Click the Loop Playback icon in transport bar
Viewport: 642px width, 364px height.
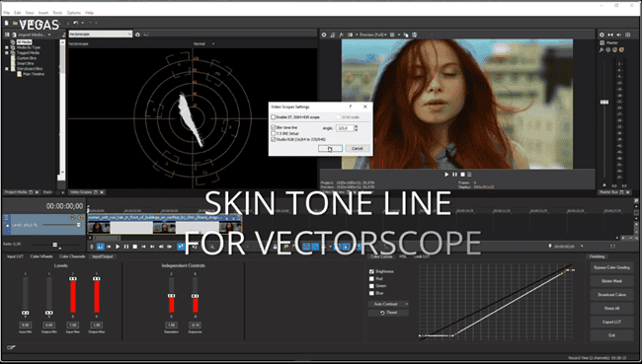pos(101,247)
